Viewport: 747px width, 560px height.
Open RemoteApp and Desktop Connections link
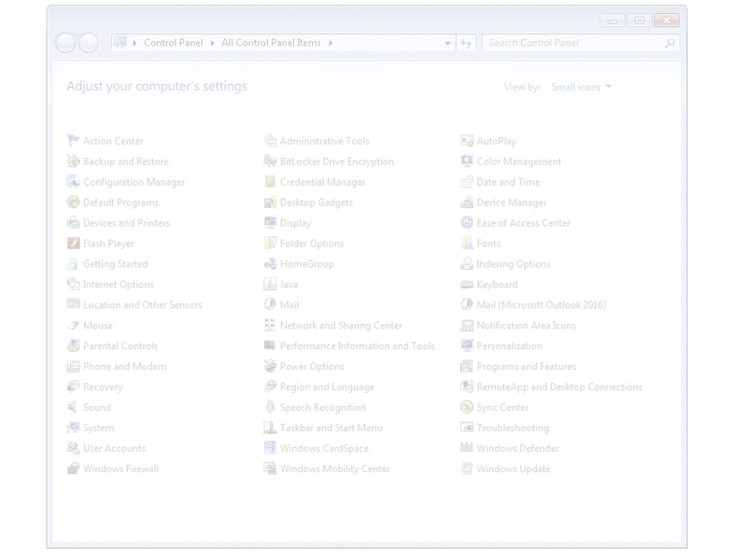click(x=559, y=386)
